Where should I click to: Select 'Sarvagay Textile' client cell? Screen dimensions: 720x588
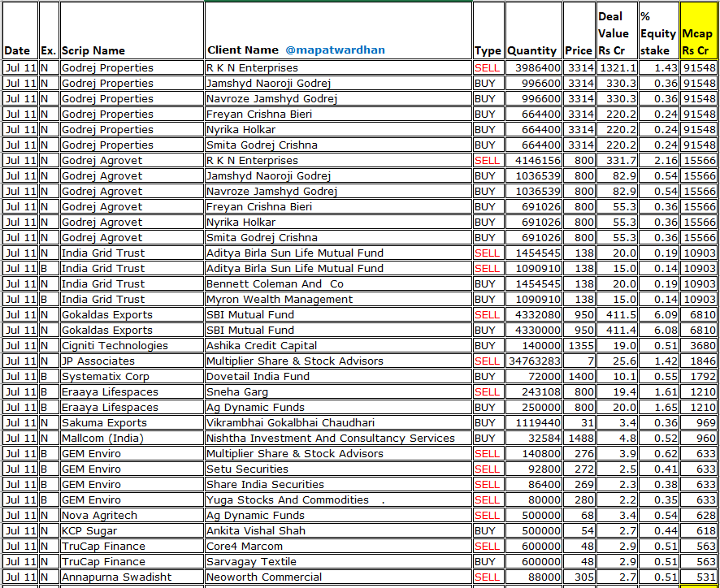click(x=338, y=562)
